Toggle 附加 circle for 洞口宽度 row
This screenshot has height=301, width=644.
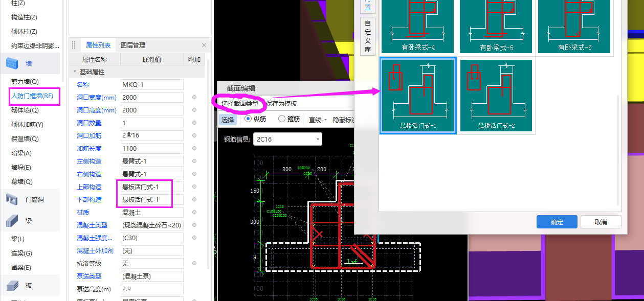194,97
